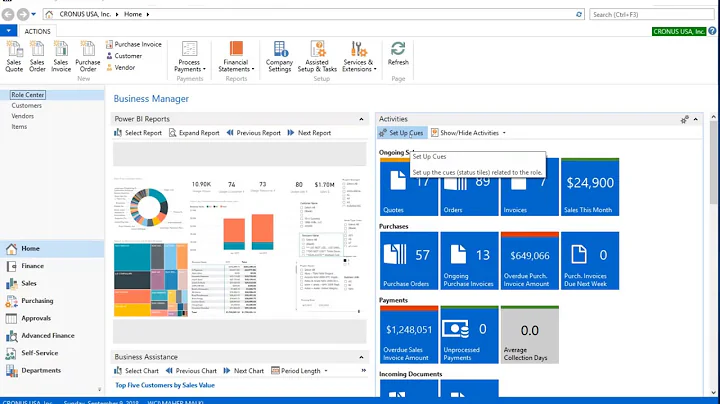The height and width of the screenshot is (404, 720).
Task: Open Overdue Purch. Invoice Amount tile
Action: tap(529, 261)
